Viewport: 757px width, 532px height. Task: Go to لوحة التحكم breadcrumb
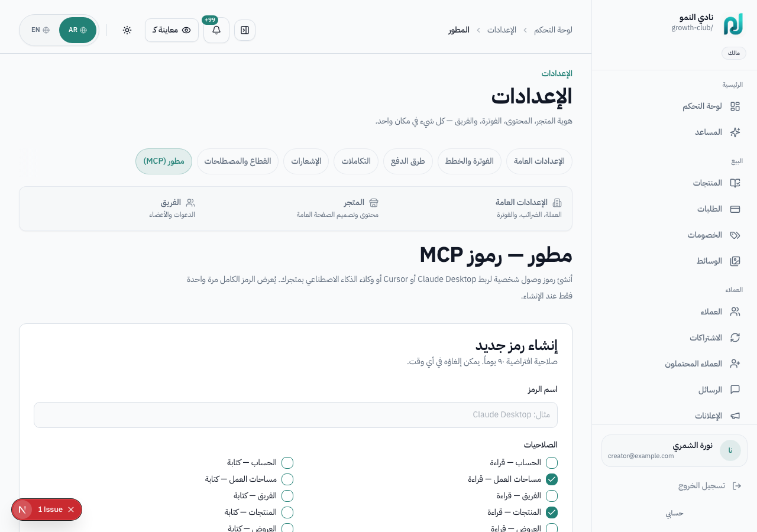(x=553, y=30)
